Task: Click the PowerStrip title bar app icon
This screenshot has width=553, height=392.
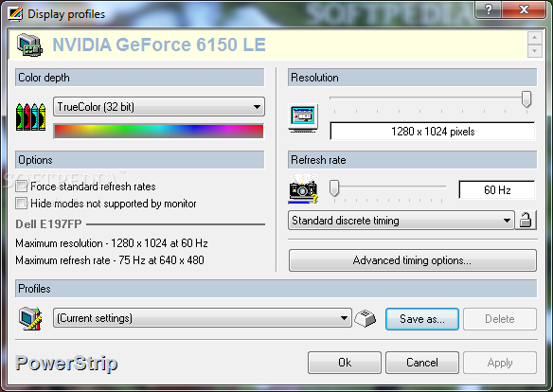Action: point(15,14)
